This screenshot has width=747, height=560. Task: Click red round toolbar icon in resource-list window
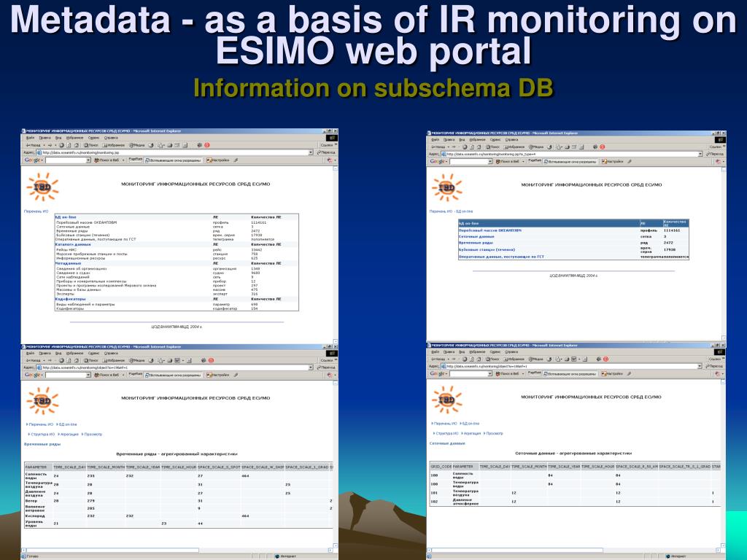207,145
